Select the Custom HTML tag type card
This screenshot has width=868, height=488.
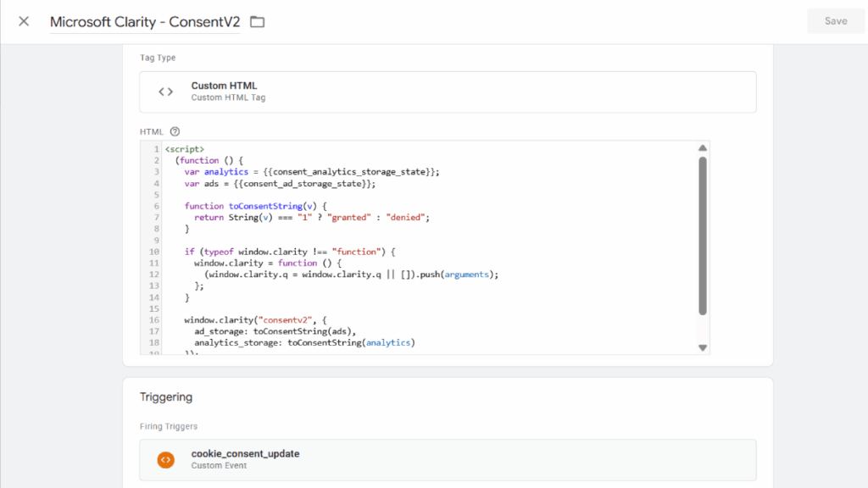pos(448,91)
